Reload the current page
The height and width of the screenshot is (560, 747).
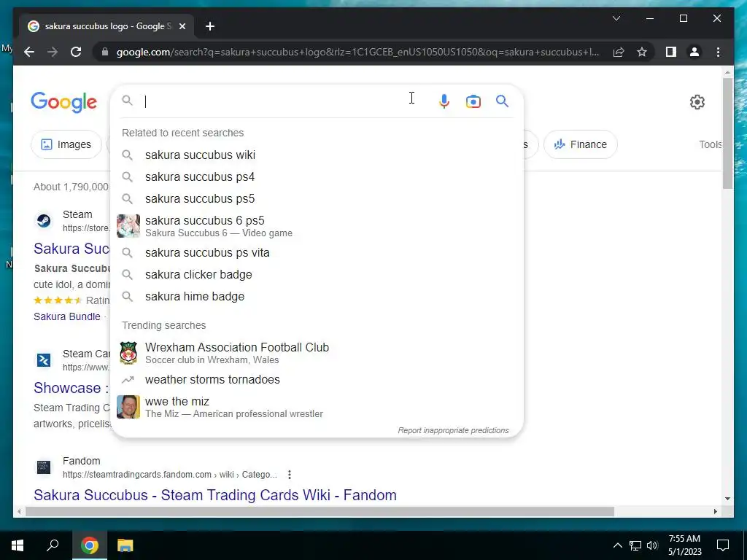[x=76, y=52]
